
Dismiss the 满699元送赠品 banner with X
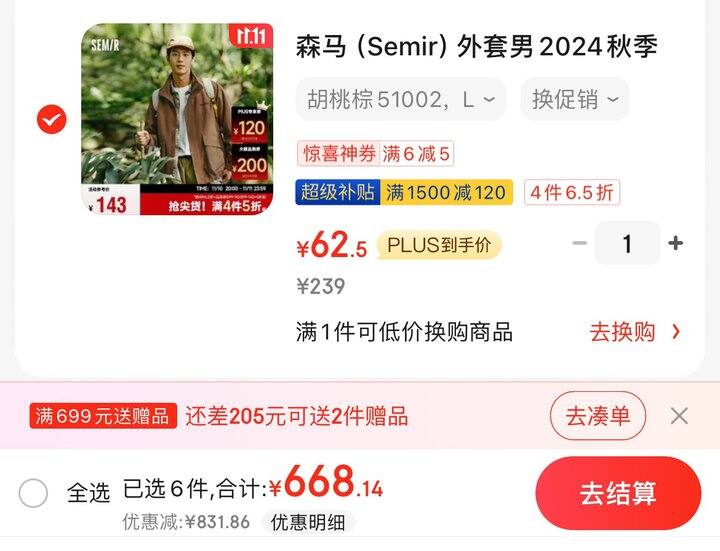tap(679, 416)
